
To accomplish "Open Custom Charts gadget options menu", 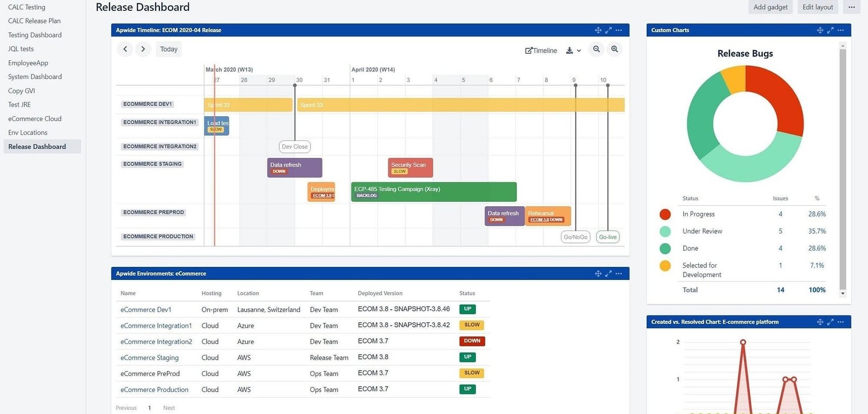I will pos(840,30).
